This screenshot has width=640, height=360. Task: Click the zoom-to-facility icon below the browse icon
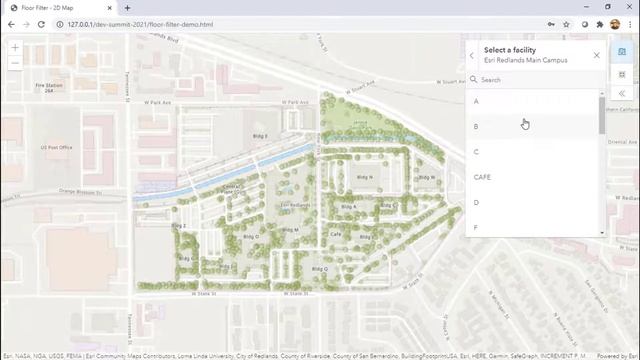coord(622,75)
